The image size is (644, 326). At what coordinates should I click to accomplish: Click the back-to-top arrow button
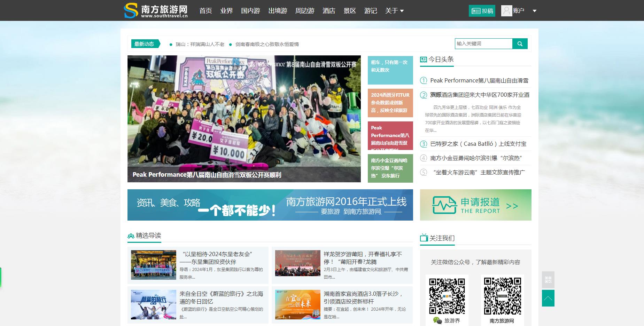(548, 298)
